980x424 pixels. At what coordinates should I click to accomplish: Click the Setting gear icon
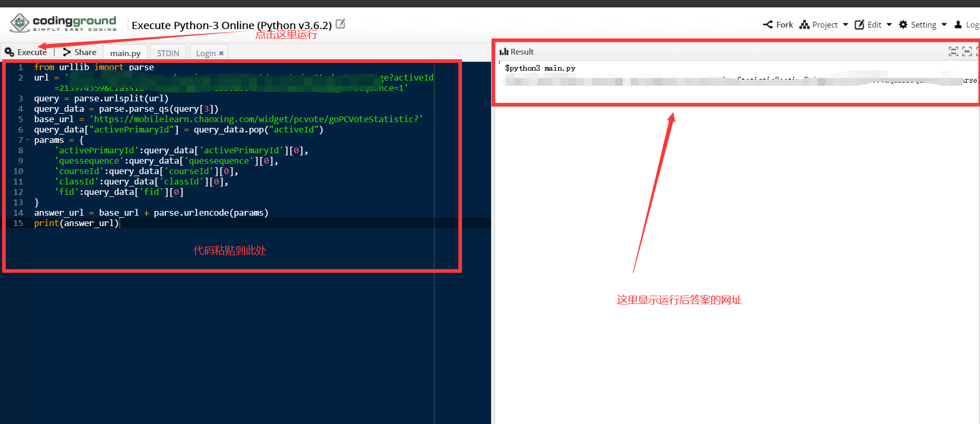pos(903,24)
